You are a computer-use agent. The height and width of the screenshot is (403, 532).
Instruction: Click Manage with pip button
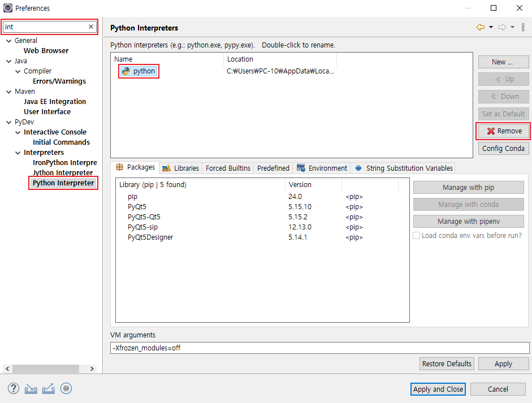point(468,187)
